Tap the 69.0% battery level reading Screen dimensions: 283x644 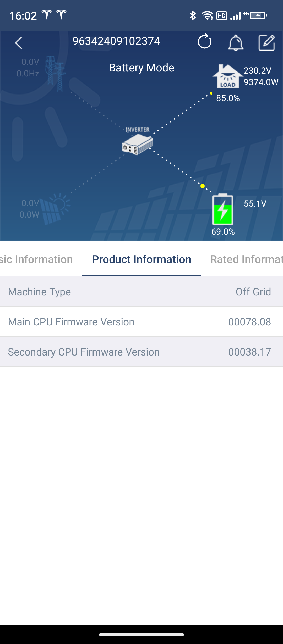click(x=223, y=232)
